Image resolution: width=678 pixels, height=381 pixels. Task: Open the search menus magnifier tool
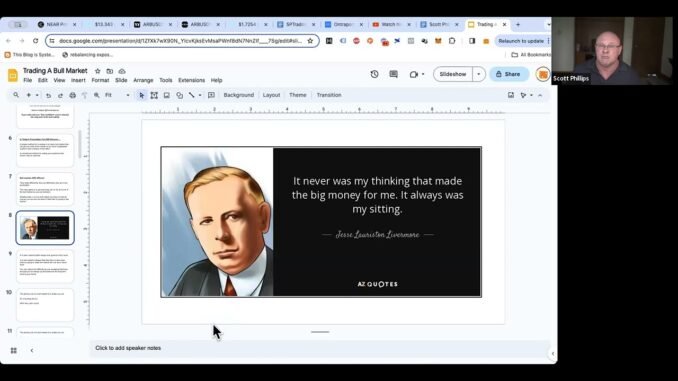(16, 95)
